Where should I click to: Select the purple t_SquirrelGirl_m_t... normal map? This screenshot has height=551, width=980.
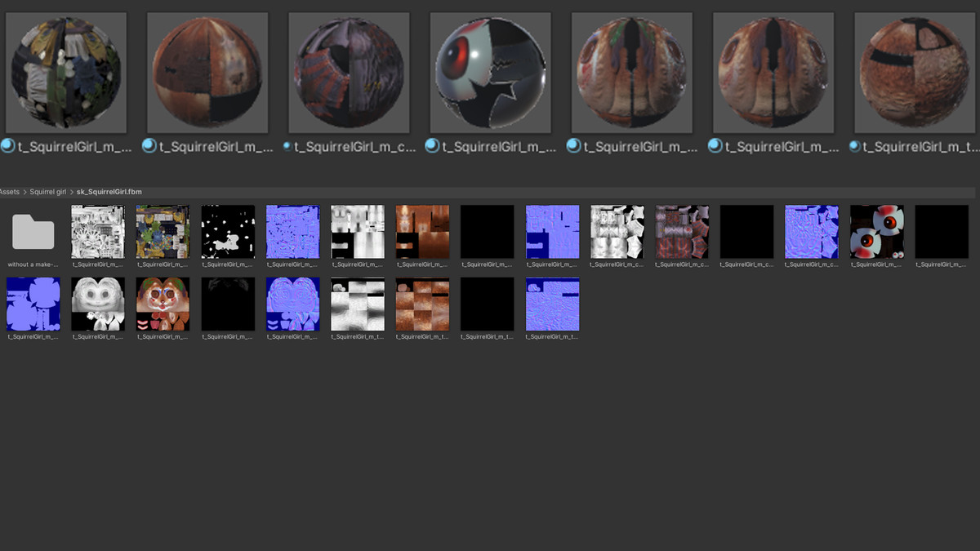coord(552,304)
